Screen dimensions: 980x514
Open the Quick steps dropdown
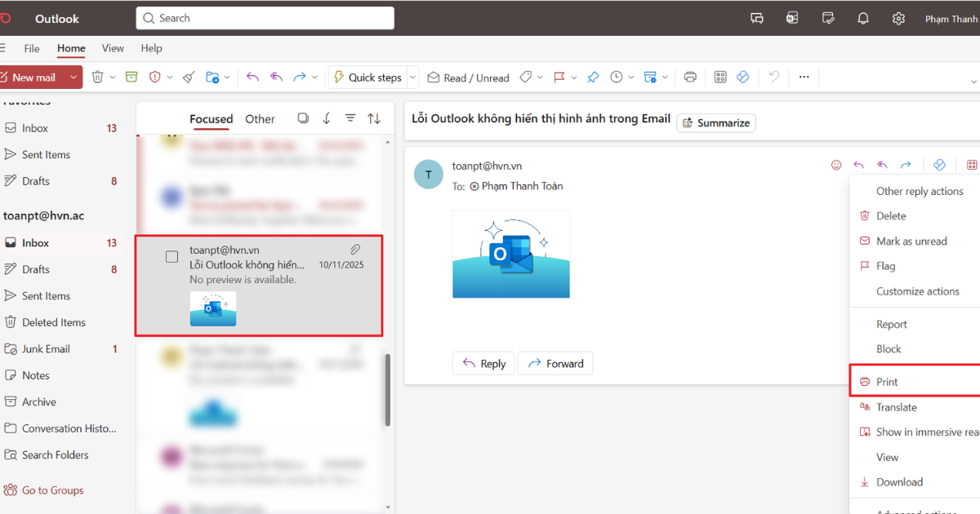pyautogui.click(x=411, y=77)
